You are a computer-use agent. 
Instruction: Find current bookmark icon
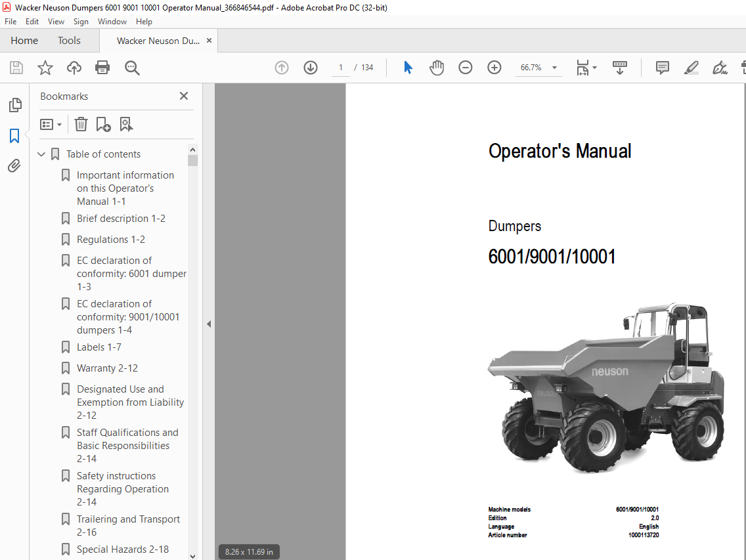(126, 125)
